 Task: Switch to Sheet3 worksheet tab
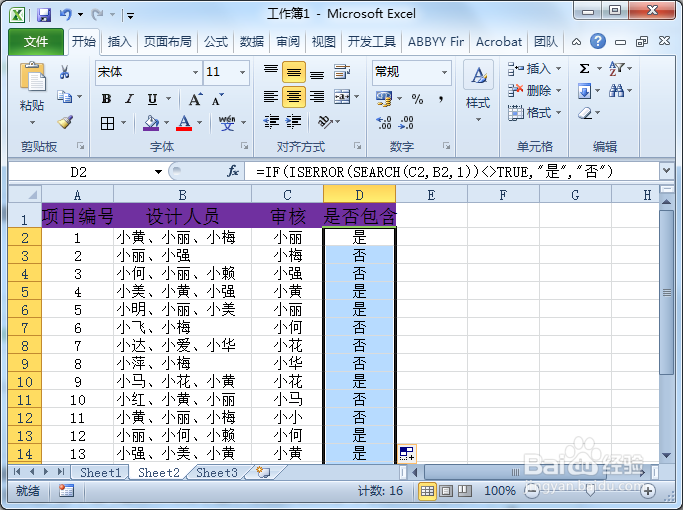pyautogui.click(x=217, y=473)
